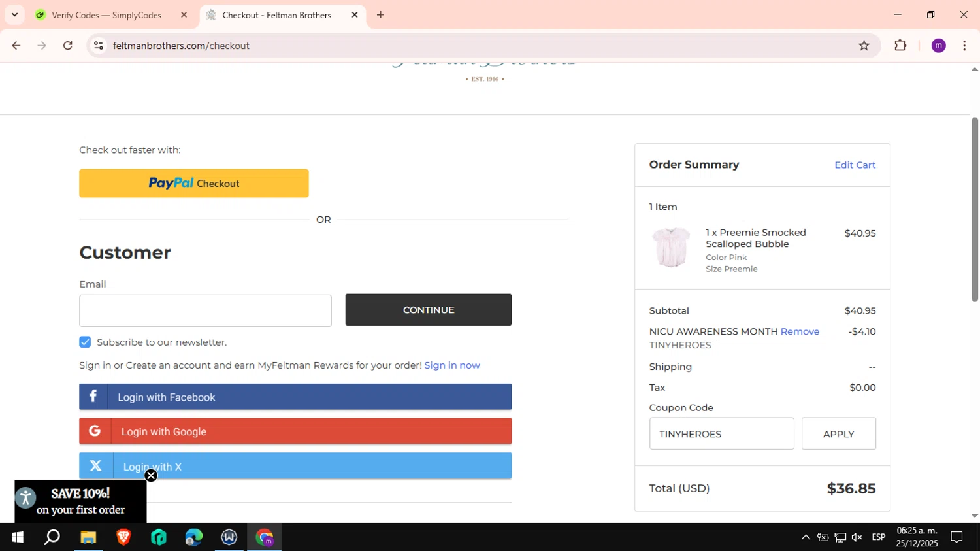This screenshot has width=980, height=551.
Task: Open File Explorer from taskbar
Action: click(x=88, y=537)
